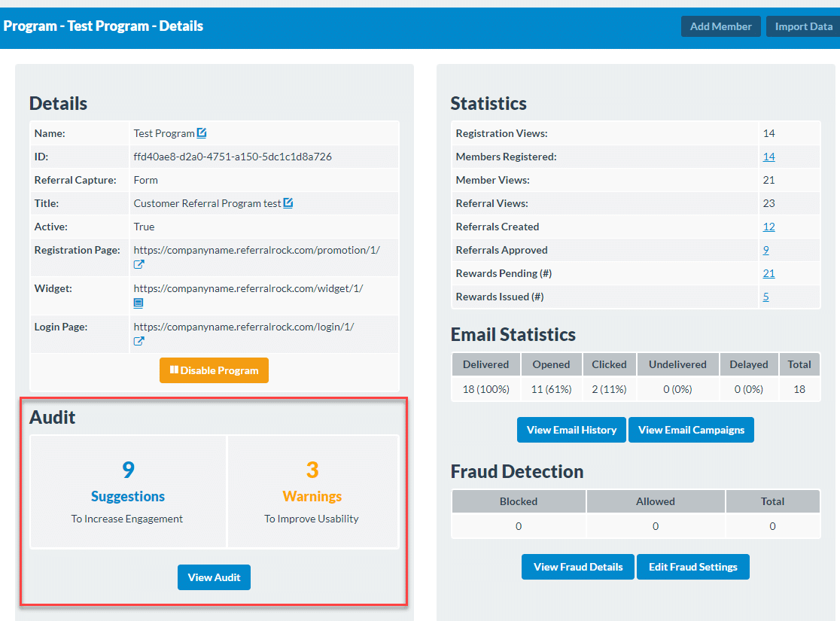840x621 pixels.
Task: Select the 9 Suggestions audit tile
Action: [x=128, y=492]
